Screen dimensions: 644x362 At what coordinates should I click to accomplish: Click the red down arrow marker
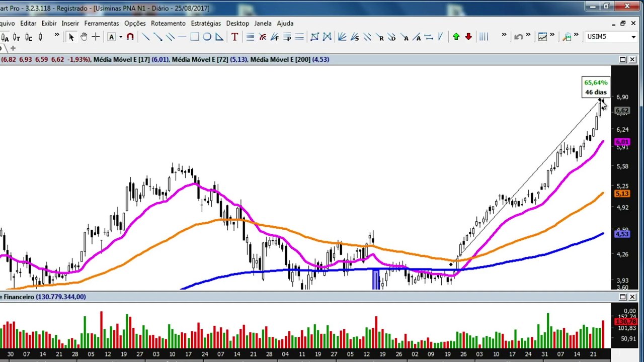tap(468, 37)
